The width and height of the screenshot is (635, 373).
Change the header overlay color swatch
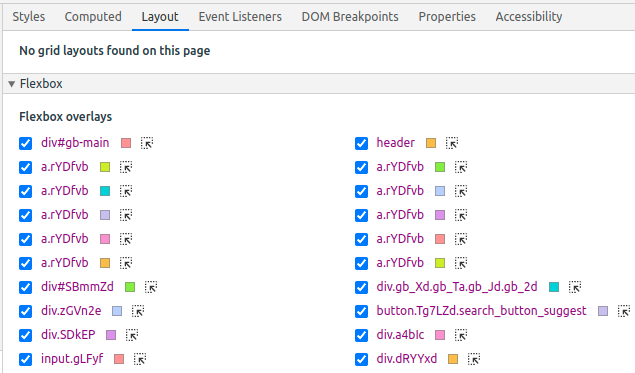(431, 143)
